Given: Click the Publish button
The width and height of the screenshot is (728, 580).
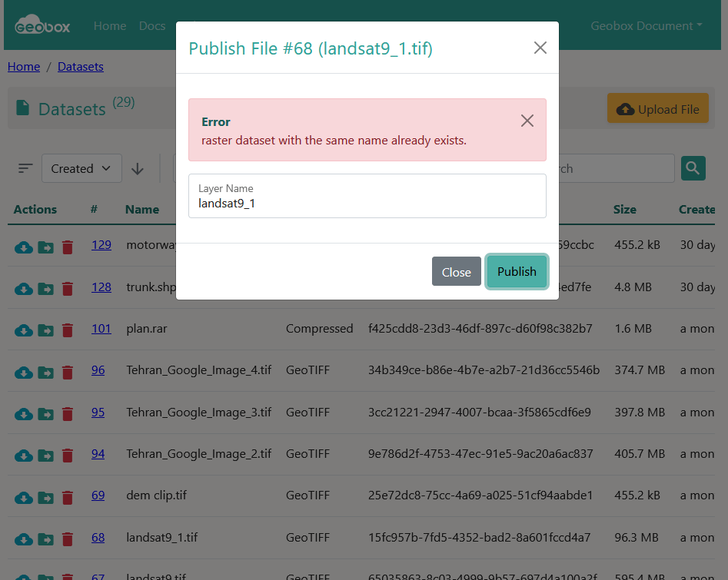Looking at the screenshot, I should pos(517,271).
